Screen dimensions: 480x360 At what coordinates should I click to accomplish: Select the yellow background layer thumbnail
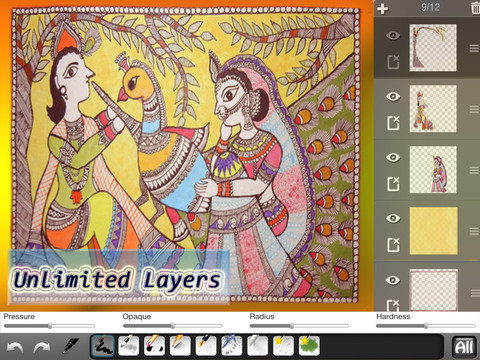tap(433, 231)
